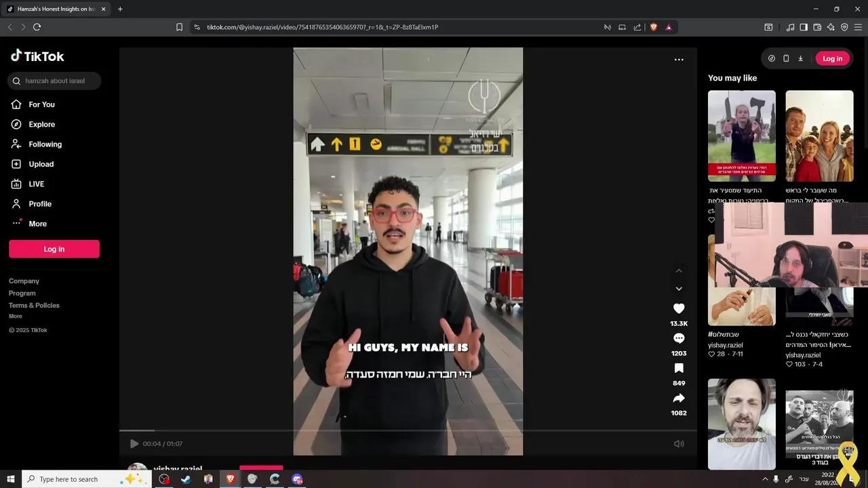Open the search tab icon in toolbar
Image resolution: width=868 pixels, height=488 pixels.
point(768,27)
